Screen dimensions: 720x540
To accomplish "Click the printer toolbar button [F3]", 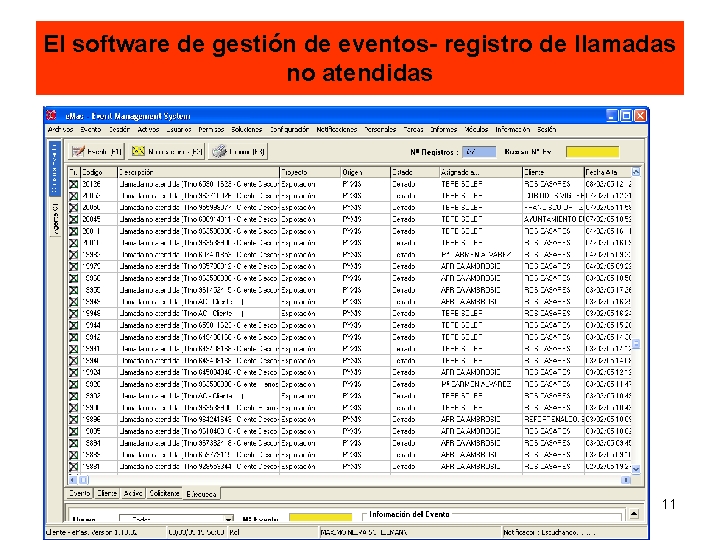I will point(238,152).
